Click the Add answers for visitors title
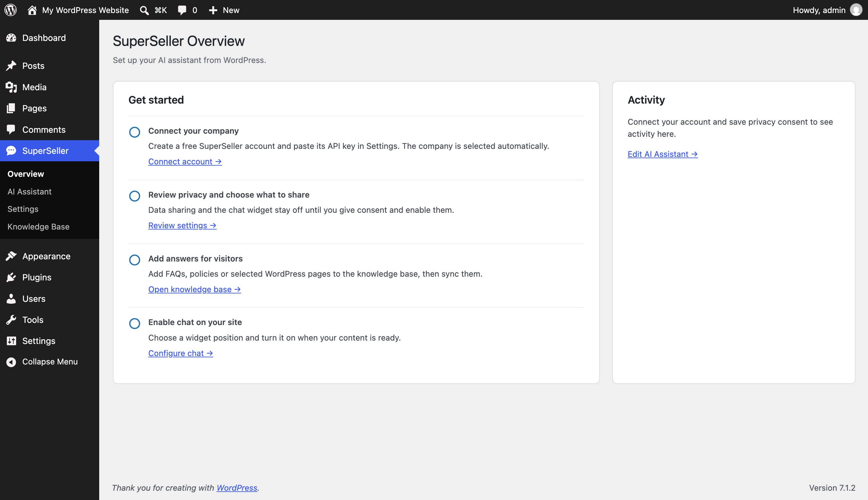Viewport: 868px width, 500px height. tap(195, 259)
